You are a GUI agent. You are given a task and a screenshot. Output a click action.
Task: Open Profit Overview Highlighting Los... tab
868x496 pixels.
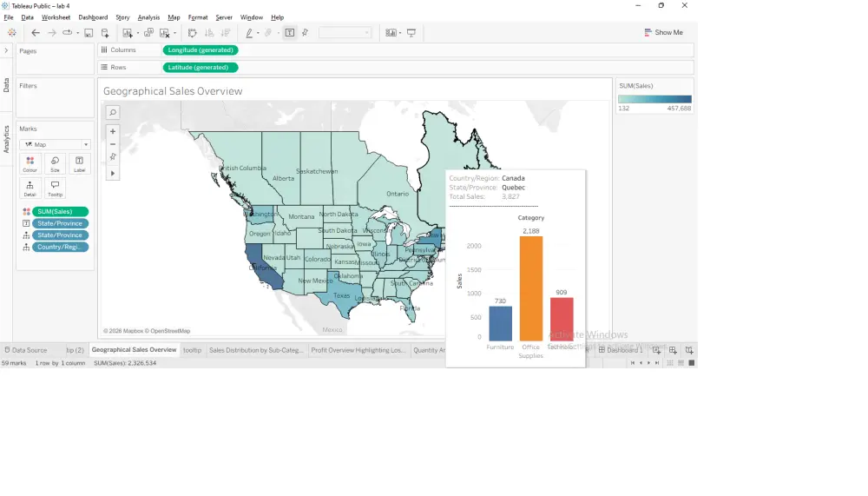click(x=358, y=350)
